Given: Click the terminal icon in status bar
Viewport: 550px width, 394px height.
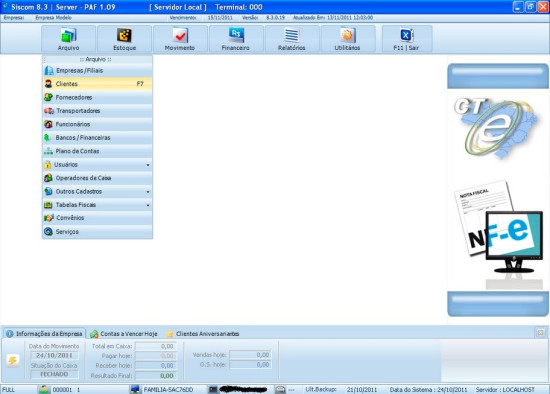Looking at the screenshot, I should pos(213,389).
